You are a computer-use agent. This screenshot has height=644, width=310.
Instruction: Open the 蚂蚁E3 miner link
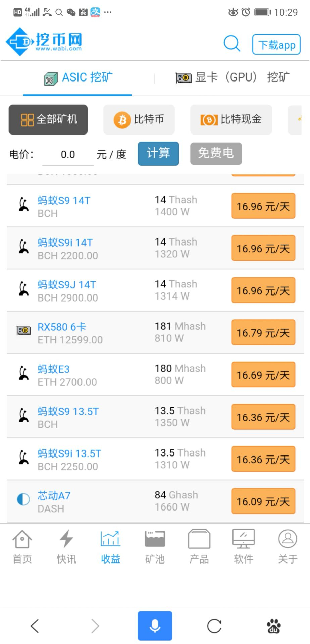point(54,369)
